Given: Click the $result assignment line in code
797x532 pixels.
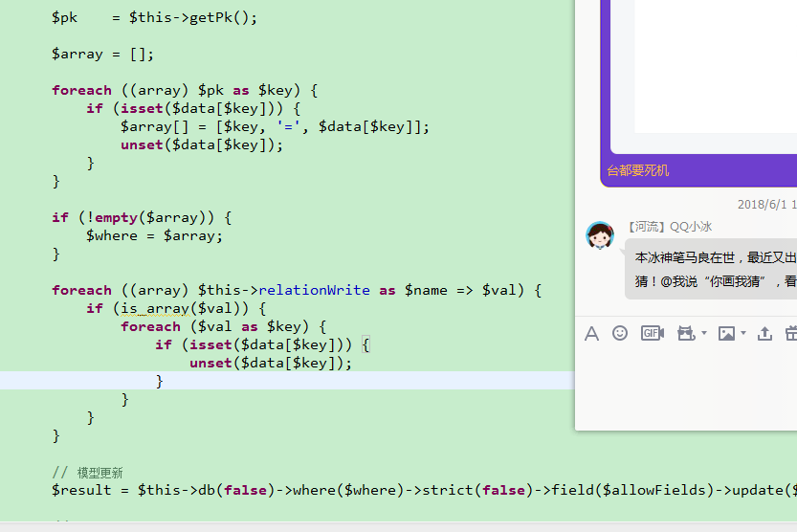Looking at the screenshot, I should pyautogui.click(x=424, y=490).
